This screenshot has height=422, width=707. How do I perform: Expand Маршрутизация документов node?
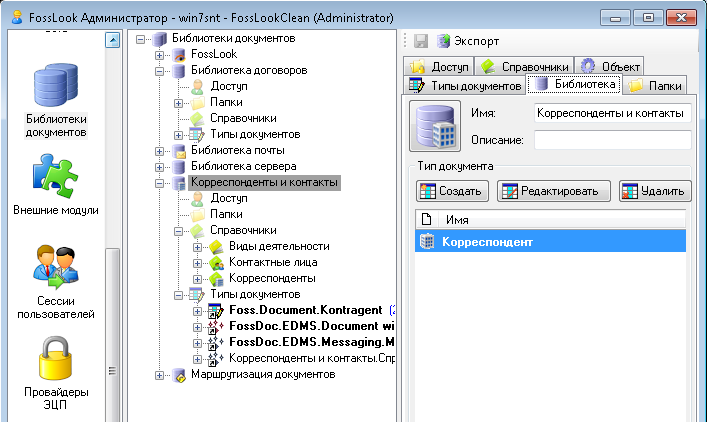[x=160, y=375]
